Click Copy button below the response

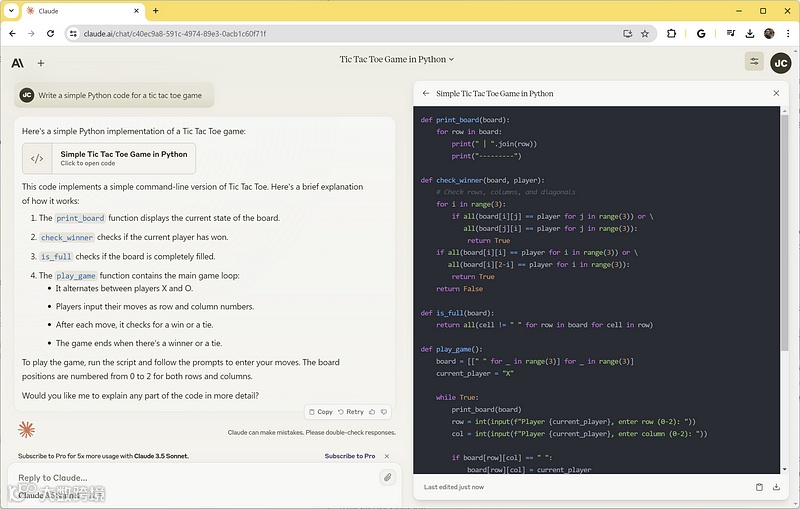320,411
